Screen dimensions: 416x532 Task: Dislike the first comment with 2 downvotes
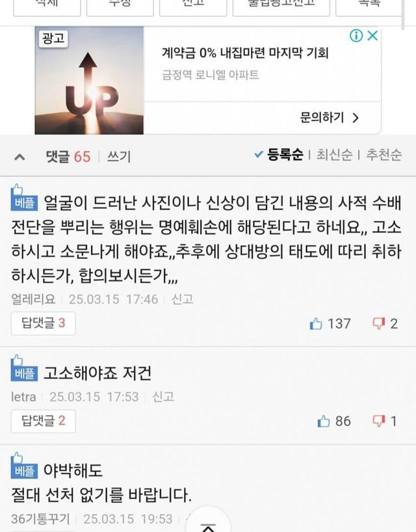[379, 324]
